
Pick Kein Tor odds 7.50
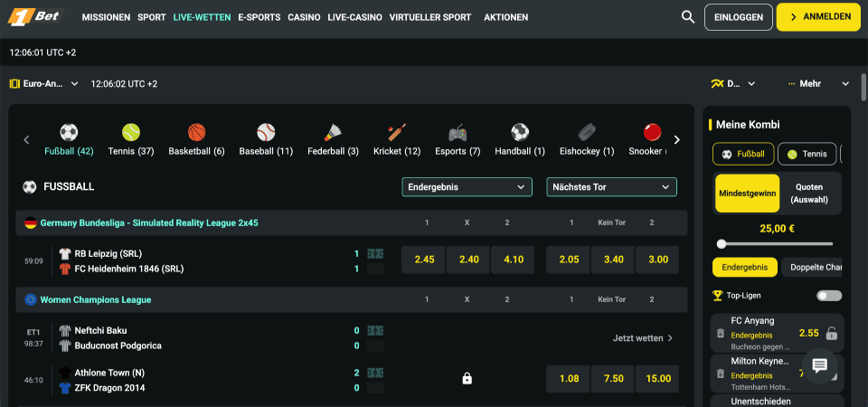point(613,379)
